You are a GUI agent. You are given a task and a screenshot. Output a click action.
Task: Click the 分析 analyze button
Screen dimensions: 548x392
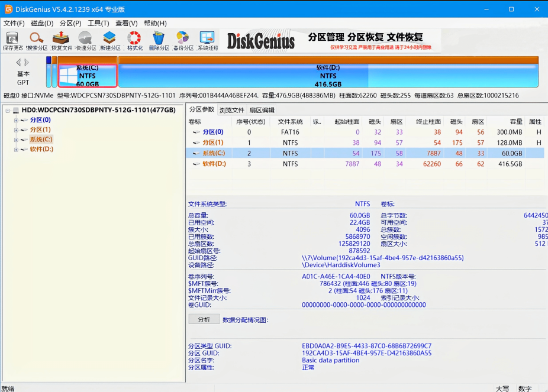coord(204,320)
